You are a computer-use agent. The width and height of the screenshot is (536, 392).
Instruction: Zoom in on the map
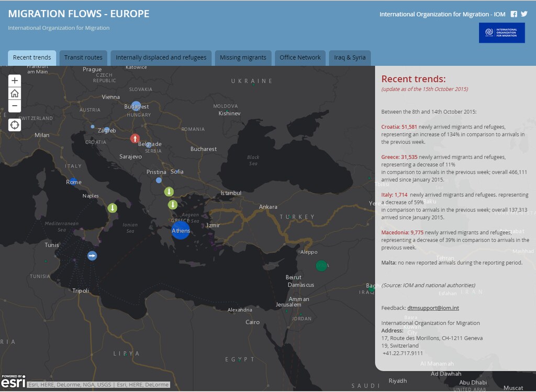[x=15, y=81]
